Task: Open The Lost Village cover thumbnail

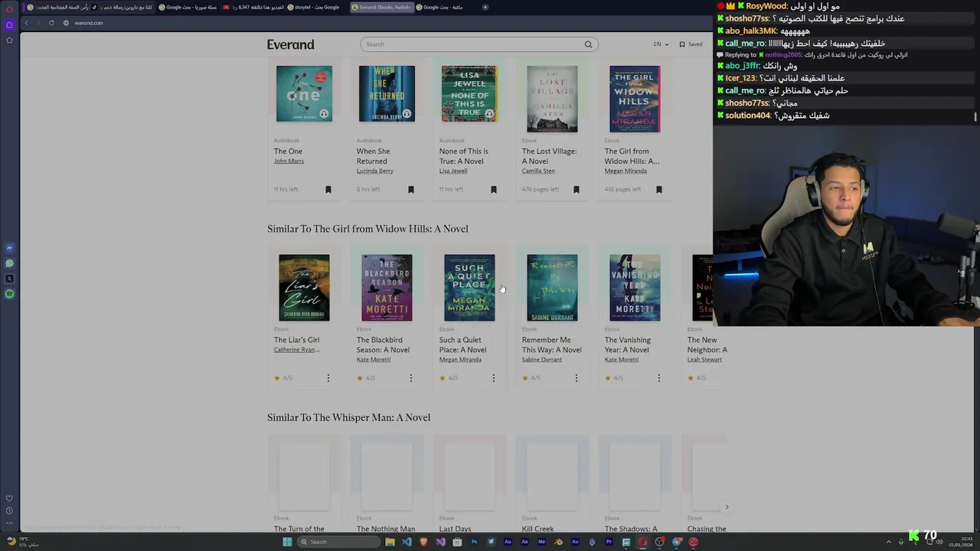Action: pyautogui.click(x=552, y=99)
